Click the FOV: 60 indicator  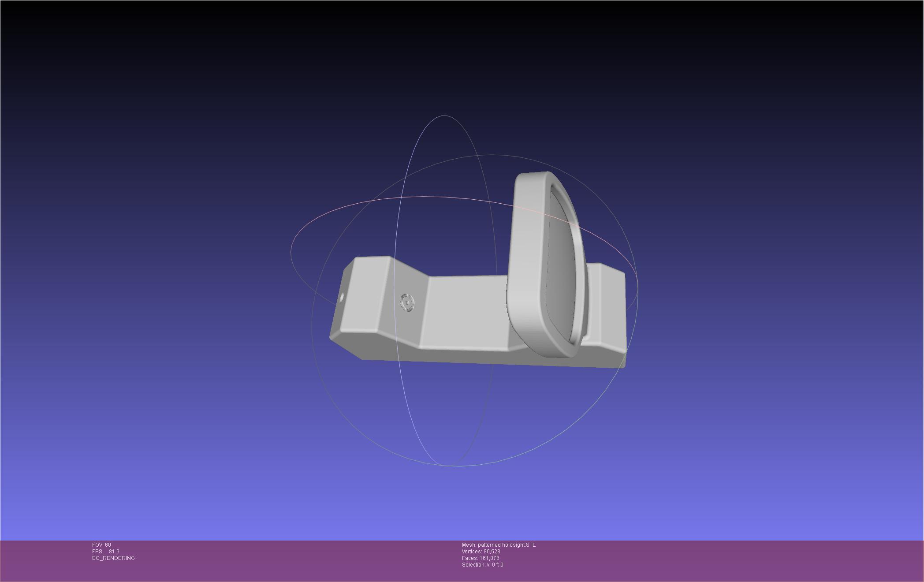point(101,545)
